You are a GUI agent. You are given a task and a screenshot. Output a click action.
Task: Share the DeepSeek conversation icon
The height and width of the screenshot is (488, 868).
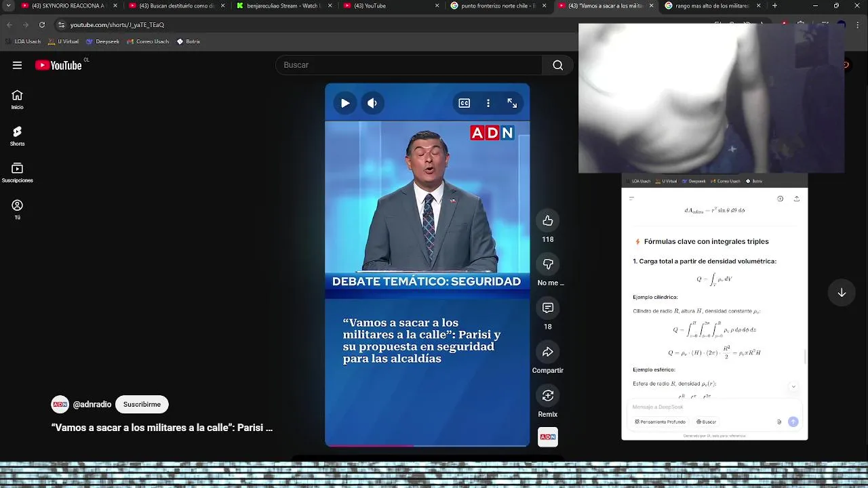click(x=796, y=199)
